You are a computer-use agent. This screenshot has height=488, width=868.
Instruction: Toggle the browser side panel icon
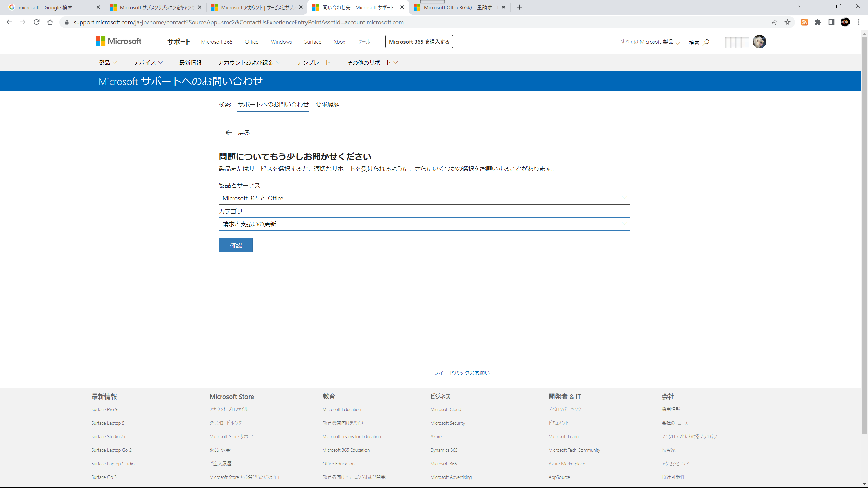pos(831,22)
